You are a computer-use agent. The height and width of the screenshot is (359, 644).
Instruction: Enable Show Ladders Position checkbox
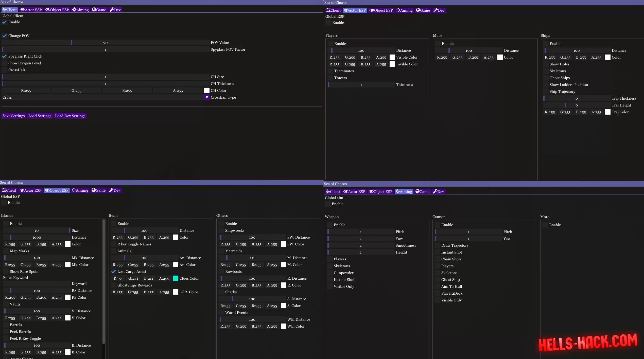click(x=546, y=85)
